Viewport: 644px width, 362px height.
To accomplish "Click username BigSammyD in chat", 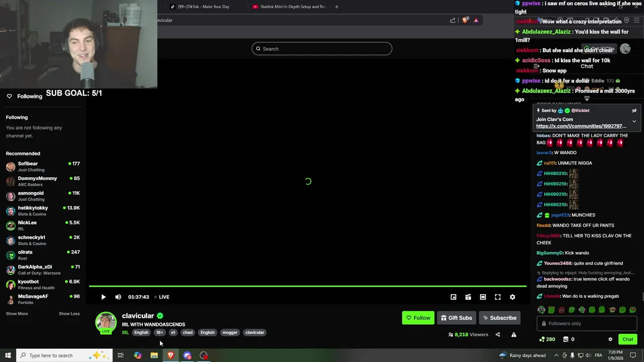I will [549, 253].
